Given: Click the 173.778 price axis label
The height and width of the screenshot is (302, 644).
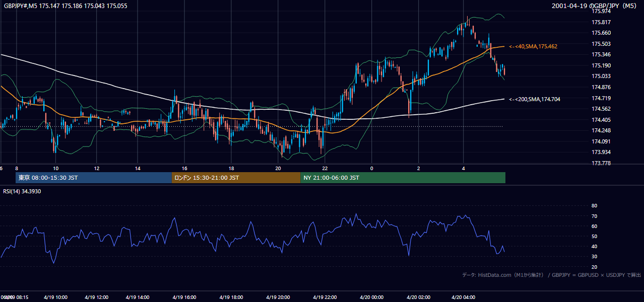Looking at the screenshot, I should click(601, 163).
